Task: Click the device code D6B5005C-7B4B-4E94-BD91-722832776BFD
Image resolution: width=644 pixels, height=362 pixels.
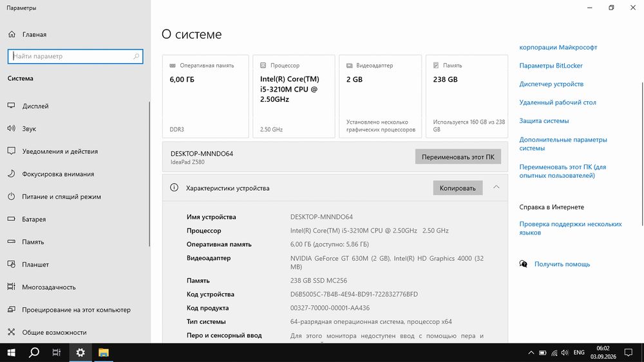Action: click(x=354, y=294)
